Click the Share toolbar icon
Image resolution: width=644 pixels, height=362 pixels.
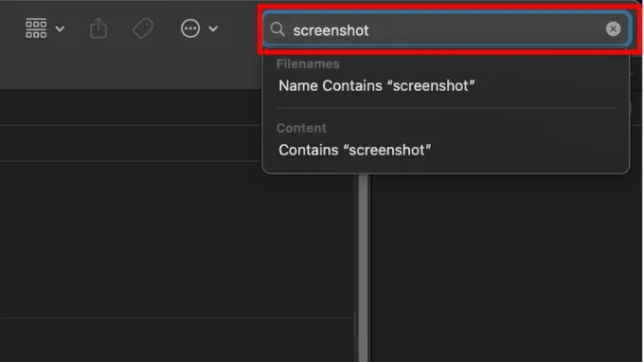coord(98,28)
